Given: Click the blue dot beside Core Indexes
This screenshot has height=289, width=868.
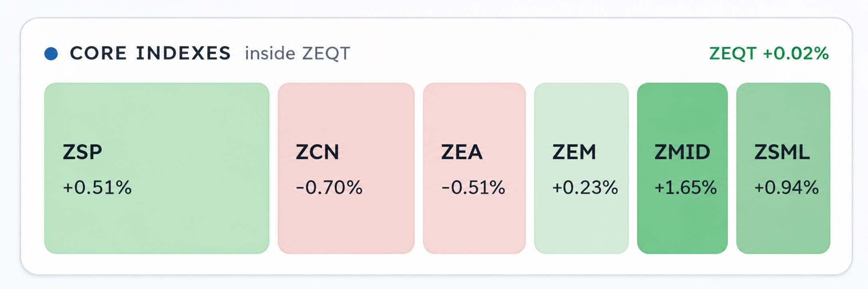Looking at the screenshot, I should click(51, 53).
